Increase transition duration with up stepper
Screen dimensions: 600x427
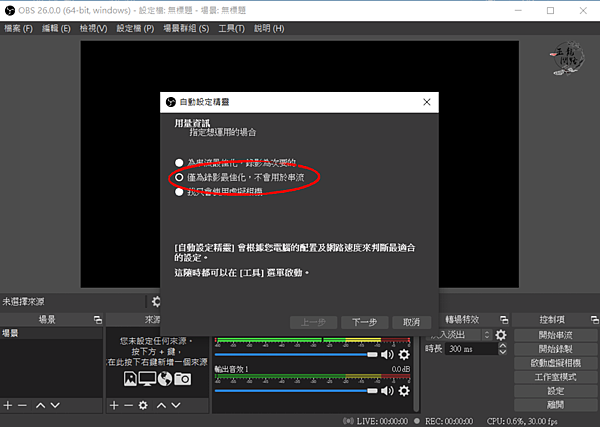[503, 346]
